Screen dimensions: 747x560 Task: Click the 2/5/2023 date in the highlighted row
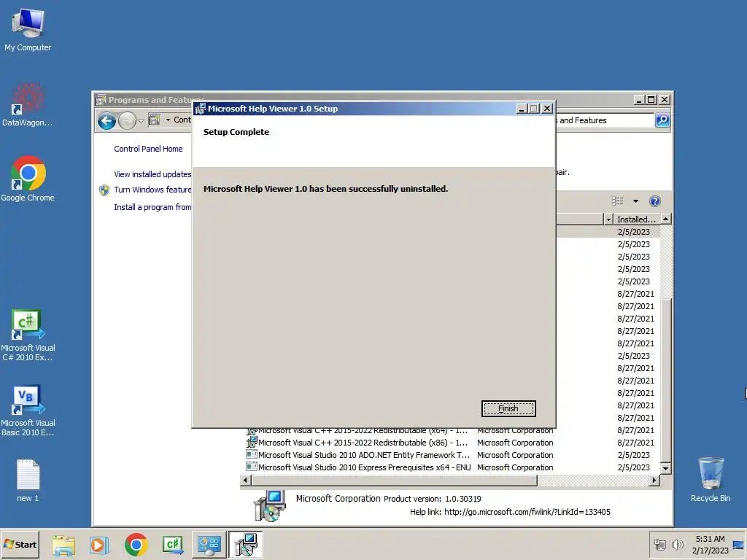point(634,232)
